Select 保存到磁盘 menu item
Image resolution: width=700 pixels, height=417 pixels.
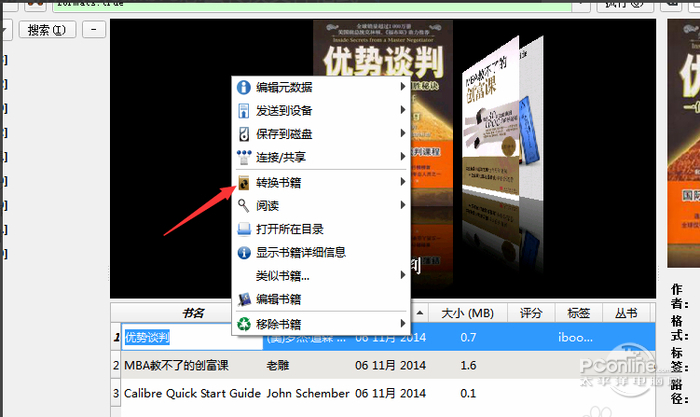tap(321, 134)
